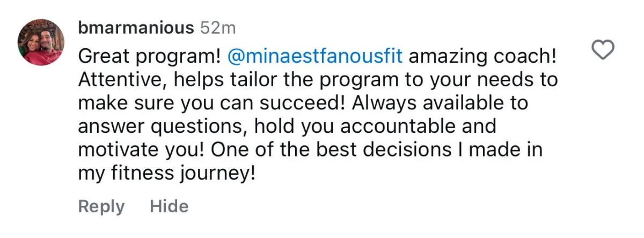This screenshot has height=238, width=644.
Task: Click the line starting with "Attentive, helps tailor"
Action: pos(318,80)
